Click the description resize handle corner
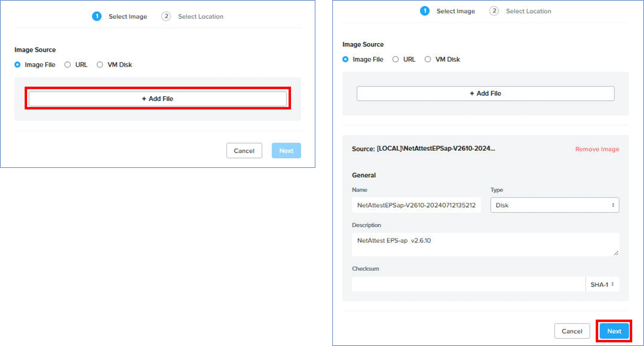Screen dimensions: 644x346 [x=616, y=253]
